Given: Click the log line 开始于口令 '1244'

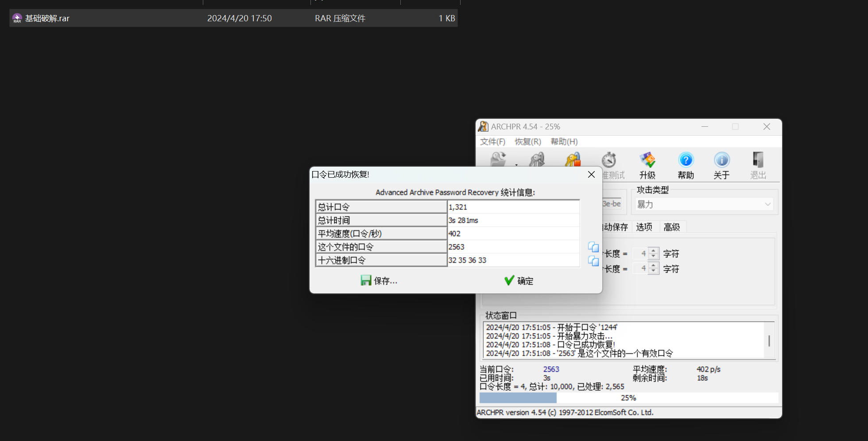Looking at the screenshot, I should 552,327.
